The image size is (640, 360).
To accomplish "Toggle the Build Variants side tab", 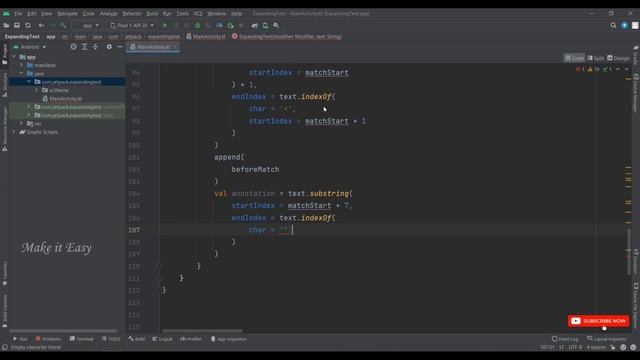I will click(4, 311).
